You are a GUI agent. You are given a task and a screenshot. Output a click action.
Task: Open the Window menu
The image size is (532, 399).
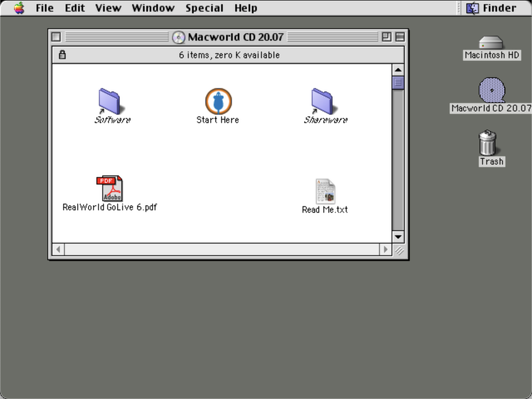point(153,7)
